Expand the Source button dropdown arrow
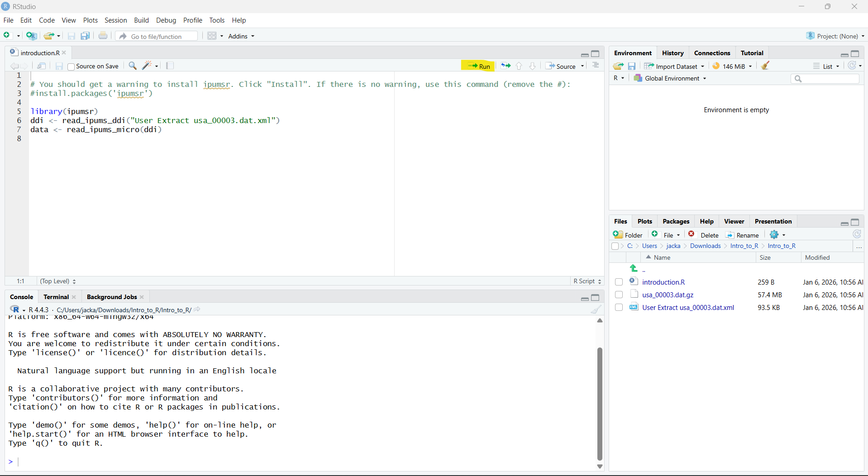Screen dimensions: 868x476 pyautogui.click(x=582, y=66)
